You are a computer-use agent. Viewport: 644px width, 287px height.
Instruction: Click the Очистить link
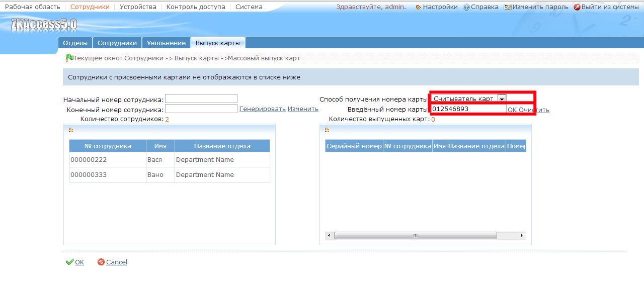(x=534, y=110)
